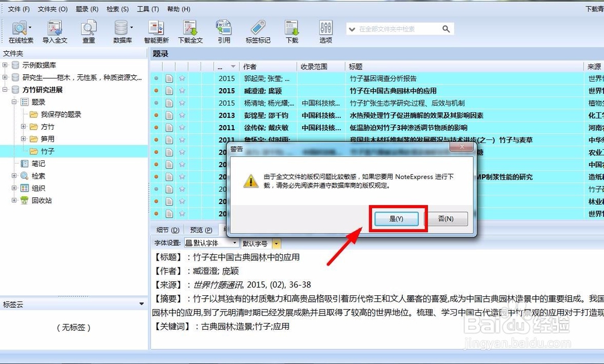Confirm warning with 是(Y) button
Viewport: 604px width, 364px height.
click(396, 219)
